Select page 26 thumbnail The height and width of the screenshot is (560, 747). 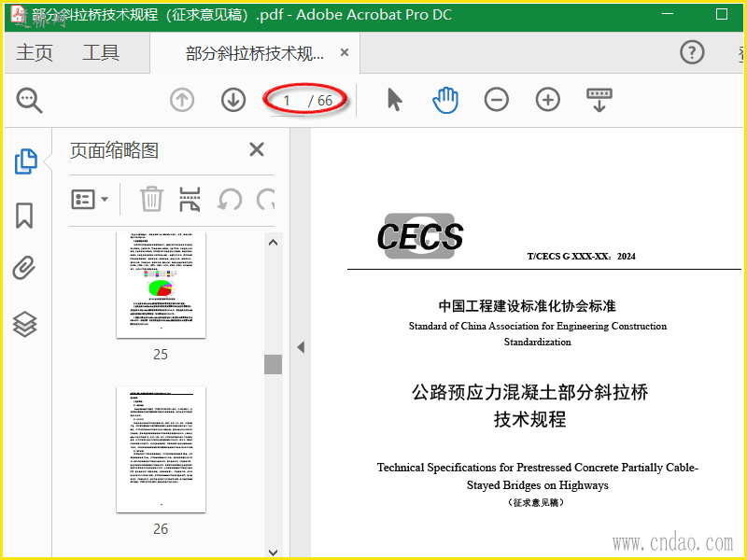(161, 450)
